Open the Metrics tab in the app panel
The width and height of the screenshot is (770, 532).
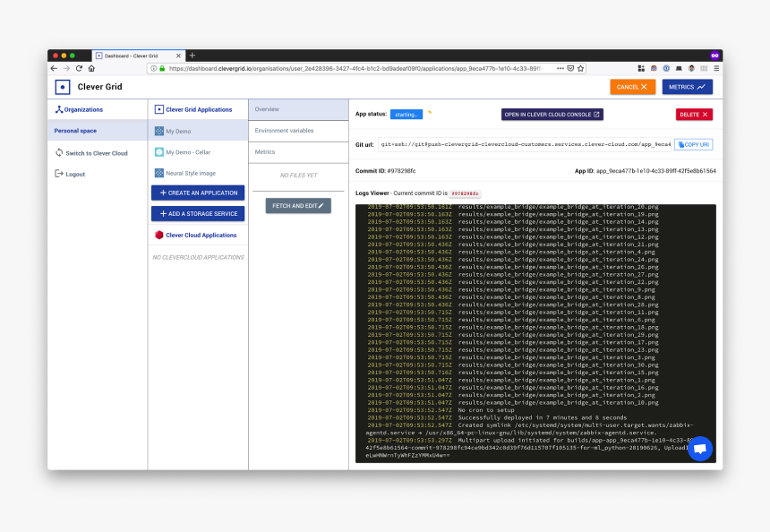[x=298, y=152]
